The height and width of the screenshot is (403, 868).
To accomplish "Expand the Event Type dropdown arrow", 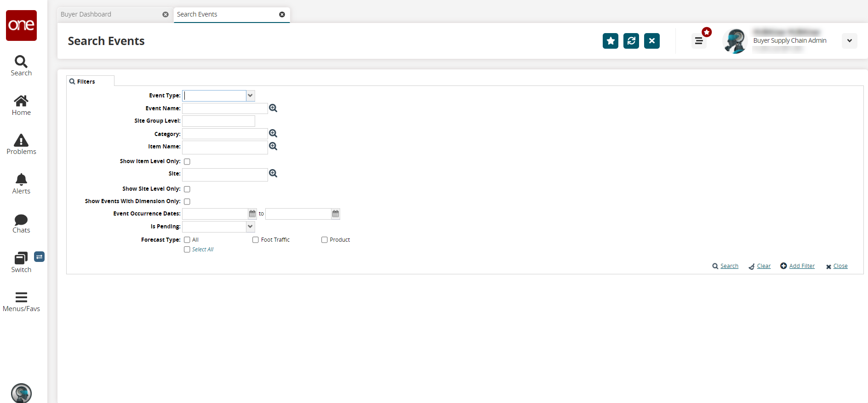I will [251, 96].
